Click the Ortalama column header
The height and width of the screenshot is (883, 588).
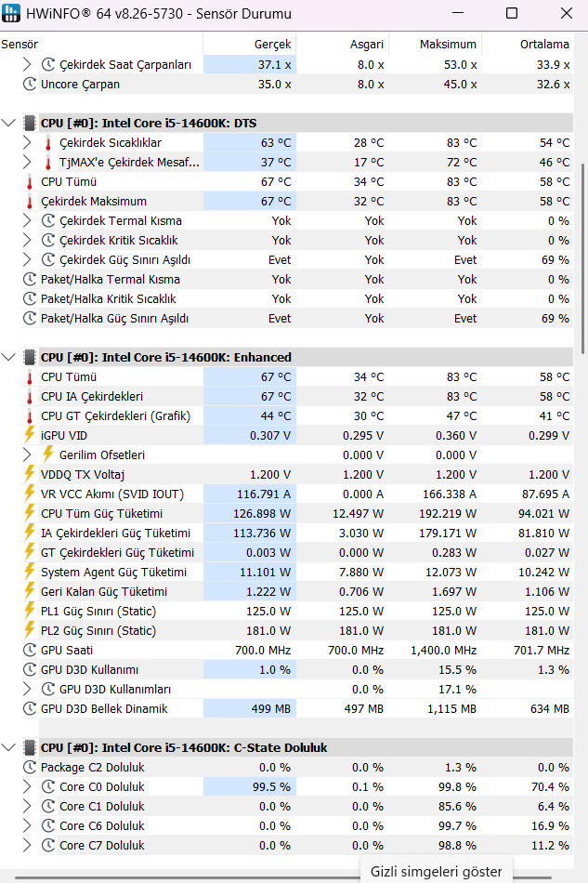click(x=528, y=44)
